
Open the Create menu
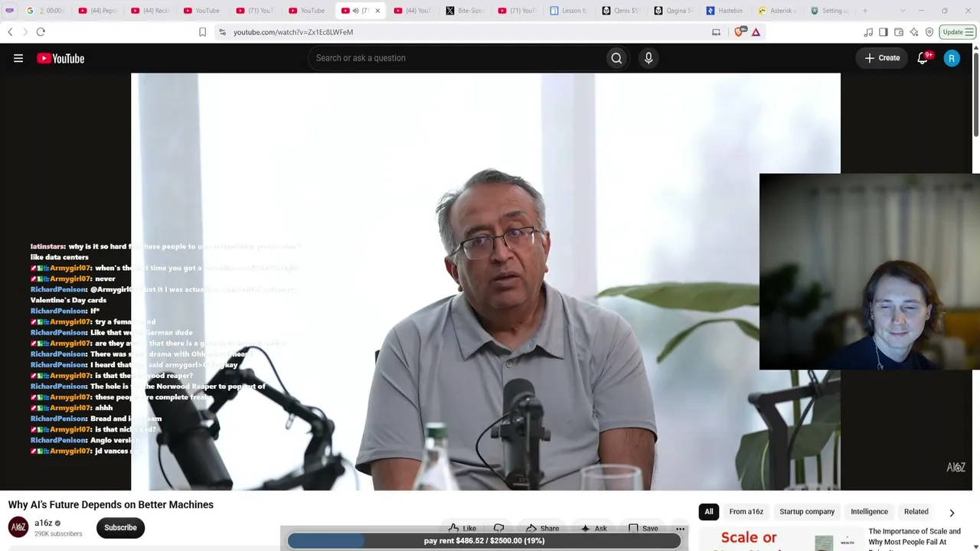click(x=882, y=58)
